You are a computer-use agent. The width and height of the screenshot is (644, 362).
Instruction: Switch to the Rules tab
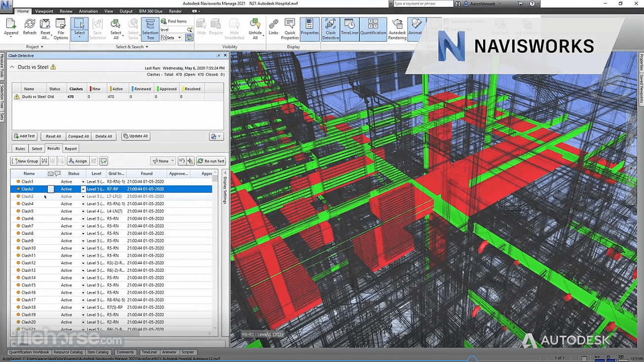click(20, 148)
